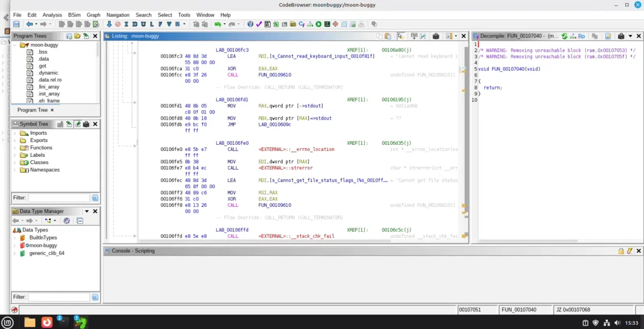Click the Undo green arrow button

[x=218, y=24]
